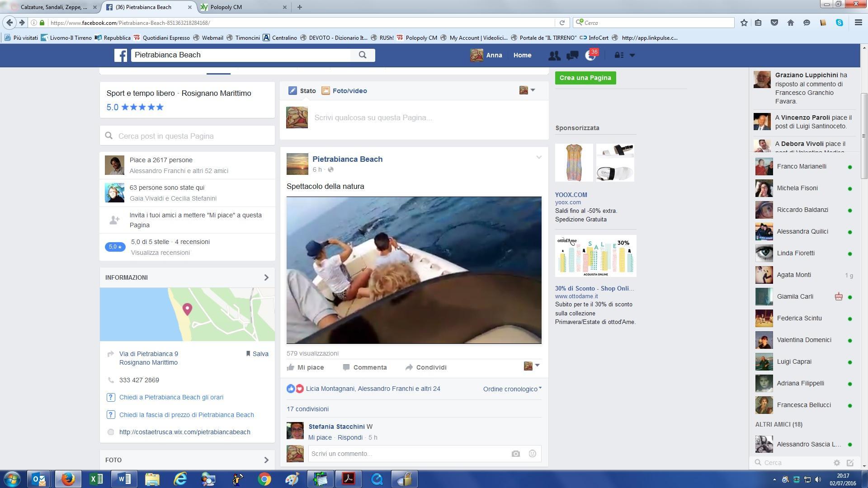Screen dimensions: 868x488
Task: Click the Crea una Pagina button
Action: pos(585,78)
